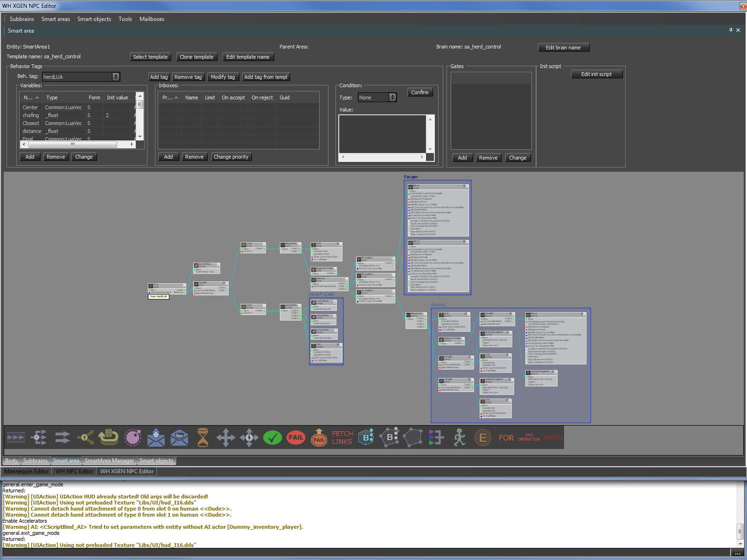The image size is (747, 560).
Task: Click the hourglass wait node icon
Action: coord(203,438)
